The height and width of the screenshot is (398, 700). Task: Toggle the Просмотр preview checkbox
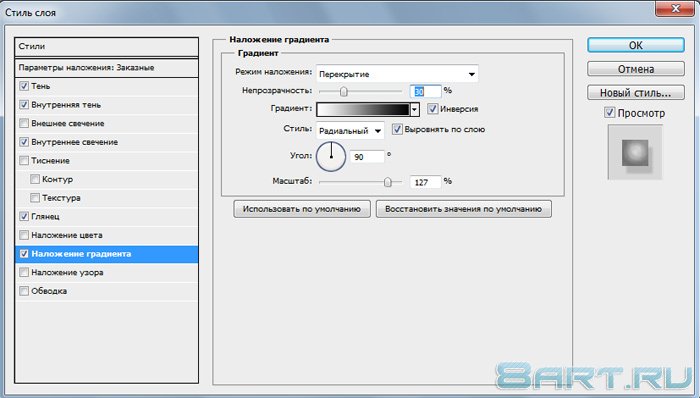609,112
